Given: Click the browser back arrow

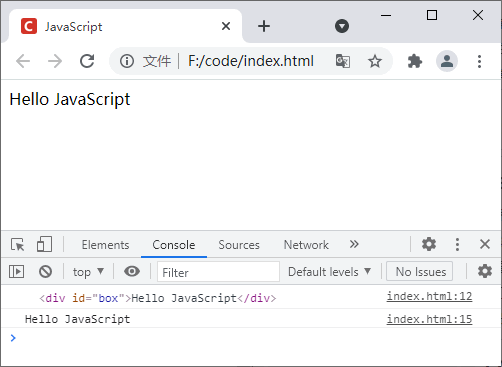Looking at the screenshot, I should click(x=23, y=61).
